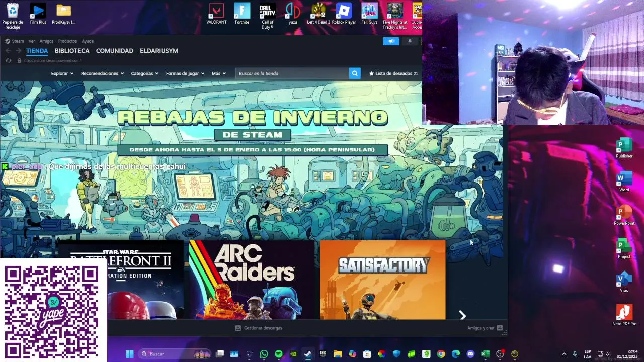Open VALORANT desktop shortcut

(216, 14)
